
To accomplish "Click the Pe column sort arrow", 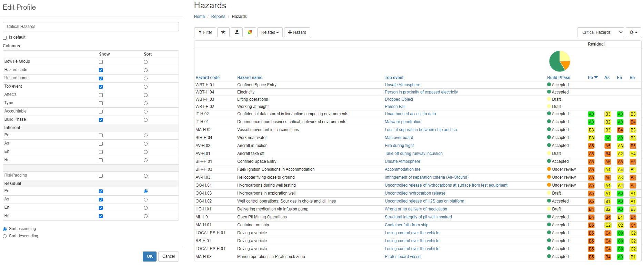I will pos(596,78).
